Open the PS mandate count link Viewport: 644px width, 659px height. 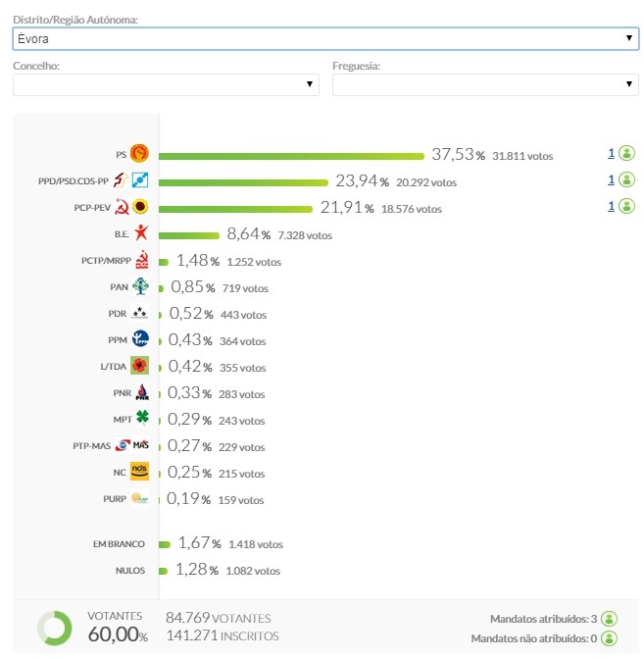[x=611, y=153]
